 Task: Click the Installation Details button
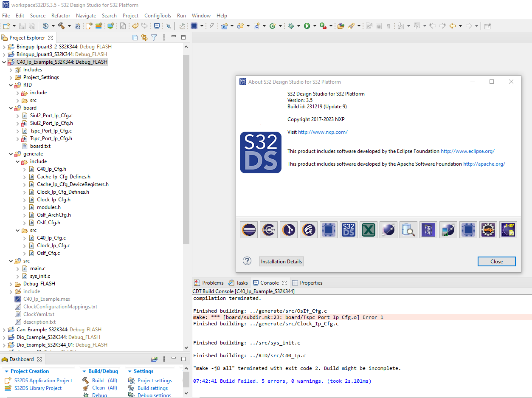[x=281, y=261]
